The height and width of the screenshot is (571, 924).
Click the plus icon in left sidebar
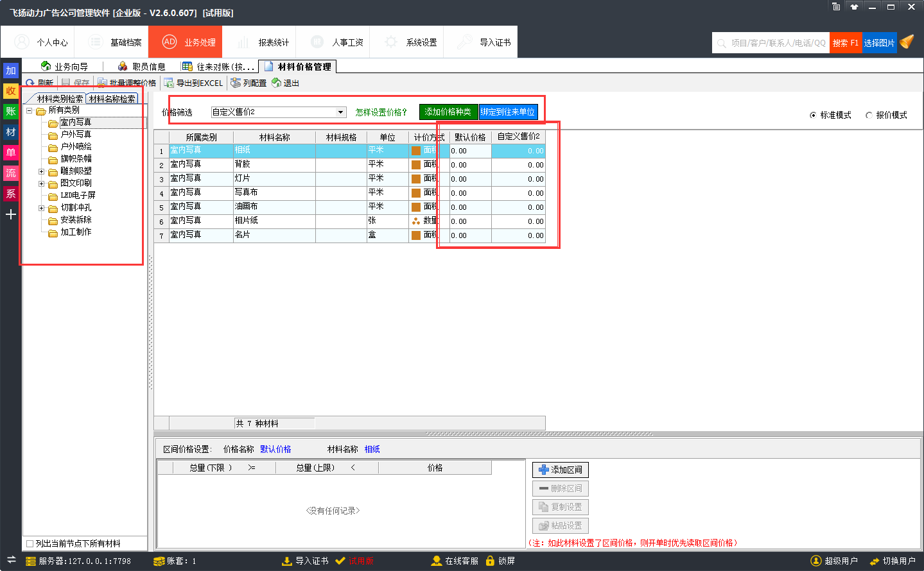tap(11, 214)
